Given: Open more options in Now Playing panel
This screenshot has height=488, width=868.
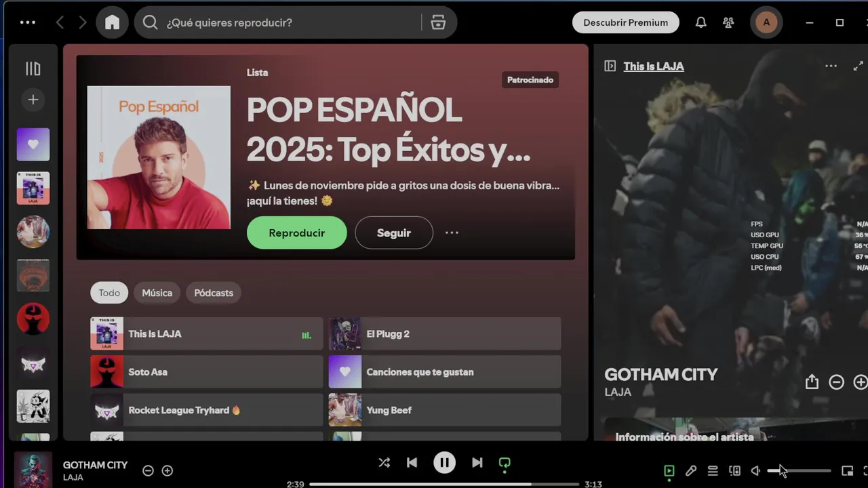Looking at the screenshot, I should tap(831, 66).
